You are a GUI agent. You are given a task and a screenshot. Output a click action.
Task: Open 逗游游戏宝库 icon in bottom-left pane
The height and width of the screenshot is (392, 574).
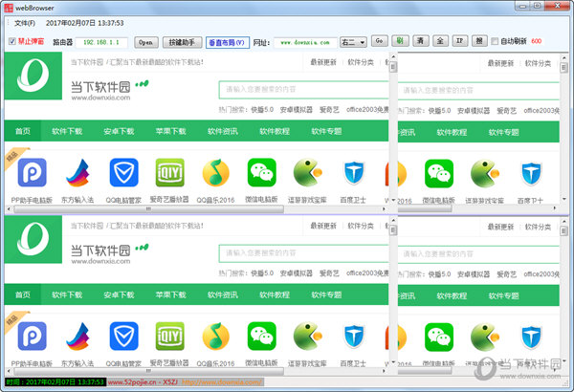tap(307, 336)
